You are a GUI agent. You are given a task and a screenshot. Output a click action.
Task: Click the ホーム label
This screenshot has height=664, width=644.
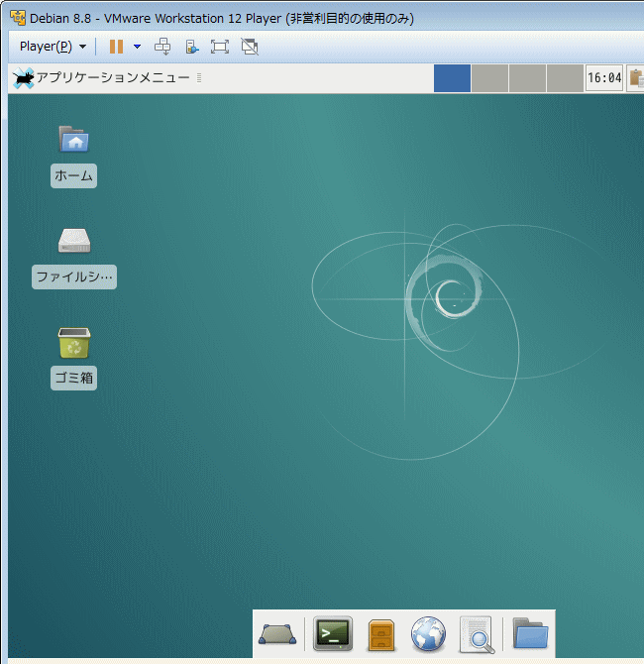point(73,175)
